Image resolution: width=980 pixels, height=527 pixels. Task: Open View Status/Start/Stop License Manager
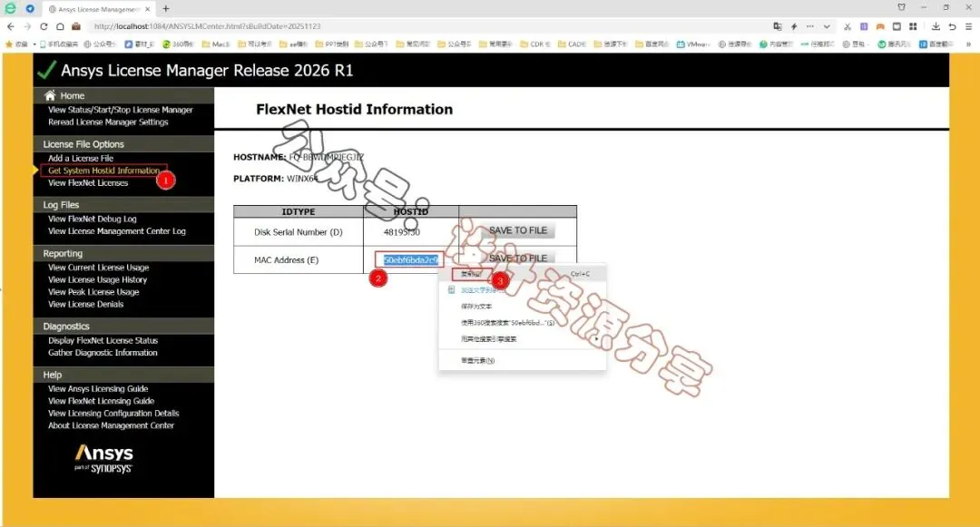click(120, 110)
